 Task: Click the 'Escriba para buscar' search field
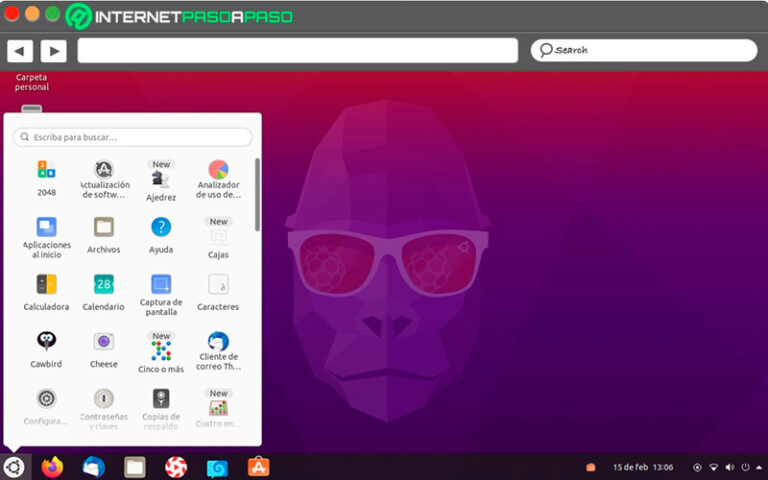click(132, 137)
